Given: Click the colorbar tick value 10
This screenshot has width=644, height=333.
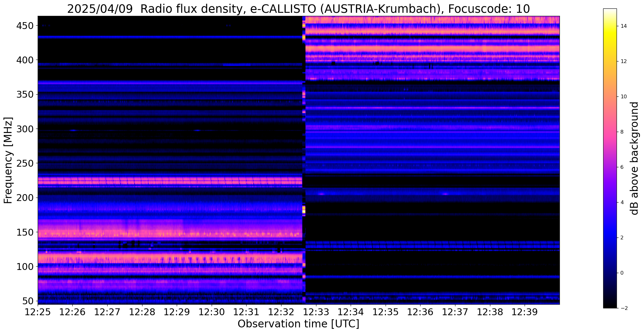Looking at the screenshot, I should click(623, 97).
